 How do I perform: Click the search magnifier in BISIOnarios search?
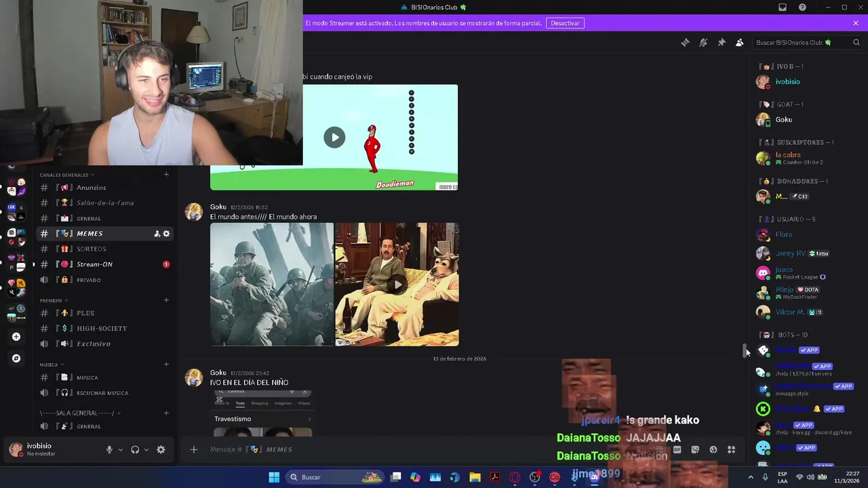click(x=856, y=43)
